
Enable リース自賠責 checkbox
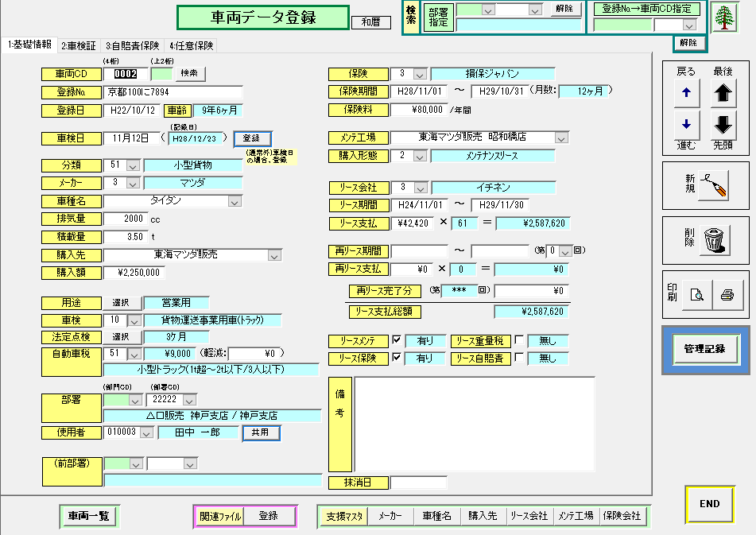(x=519, y=358)
